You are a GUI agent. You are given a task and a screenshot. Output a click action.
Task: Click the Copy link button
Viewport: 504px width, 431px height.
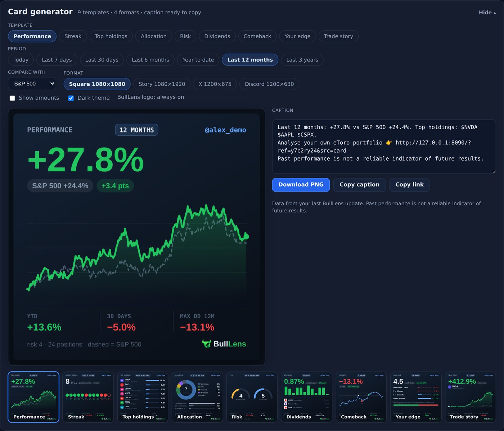(409, 185)
